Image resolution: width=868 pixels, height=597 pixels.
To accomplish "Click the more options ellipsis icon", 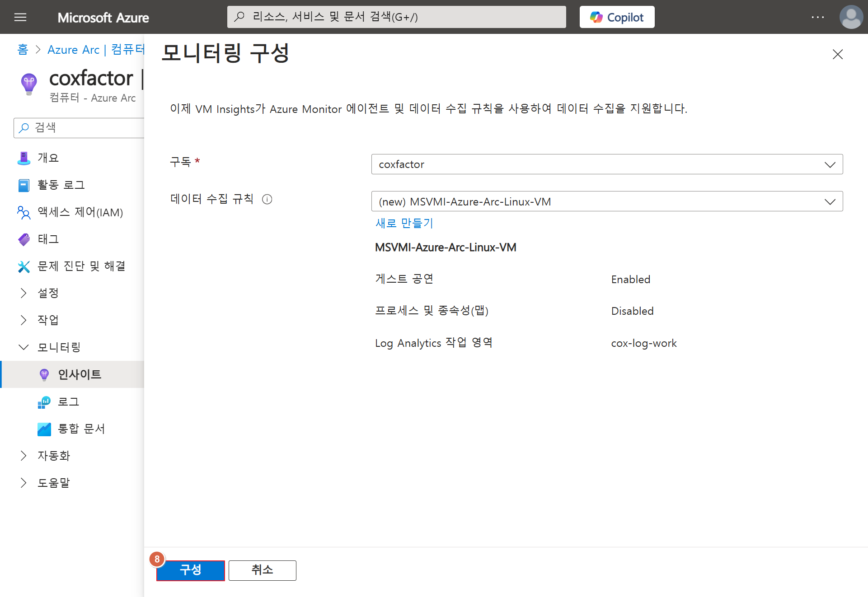I will (x=817, y=17).
